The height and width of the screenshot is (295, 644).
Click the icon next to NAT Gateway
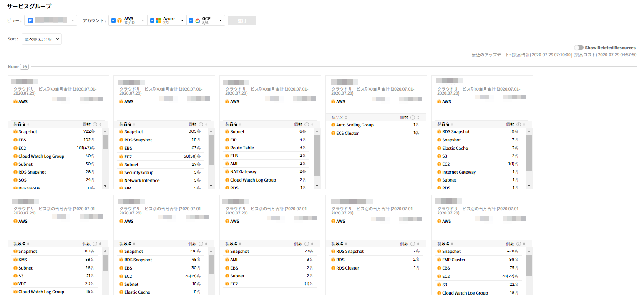point(227,172)
